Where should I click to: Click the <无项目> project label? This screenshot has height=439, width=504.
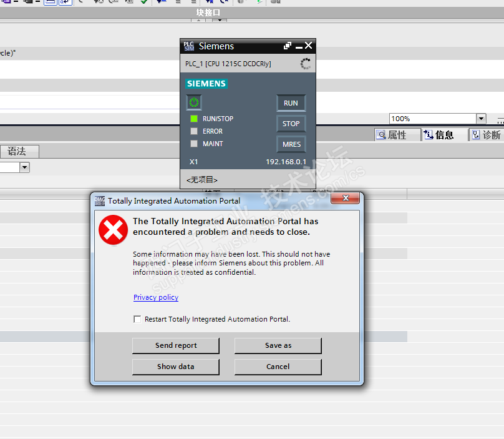202,180
